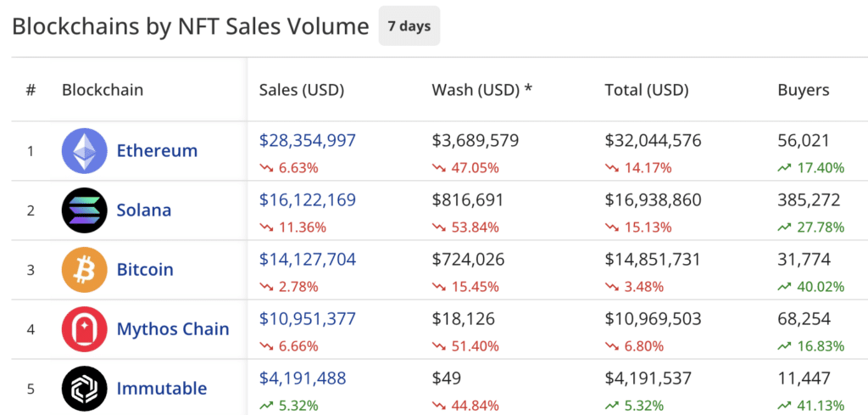The width and height of the screenshot is (868, 415).
Task: Click the # rank column header
Action: tap(31, 90)
